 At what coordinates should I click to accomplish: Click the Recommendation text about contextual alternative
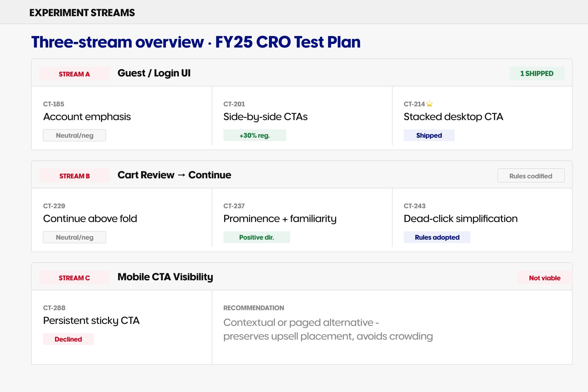point(328,329)
